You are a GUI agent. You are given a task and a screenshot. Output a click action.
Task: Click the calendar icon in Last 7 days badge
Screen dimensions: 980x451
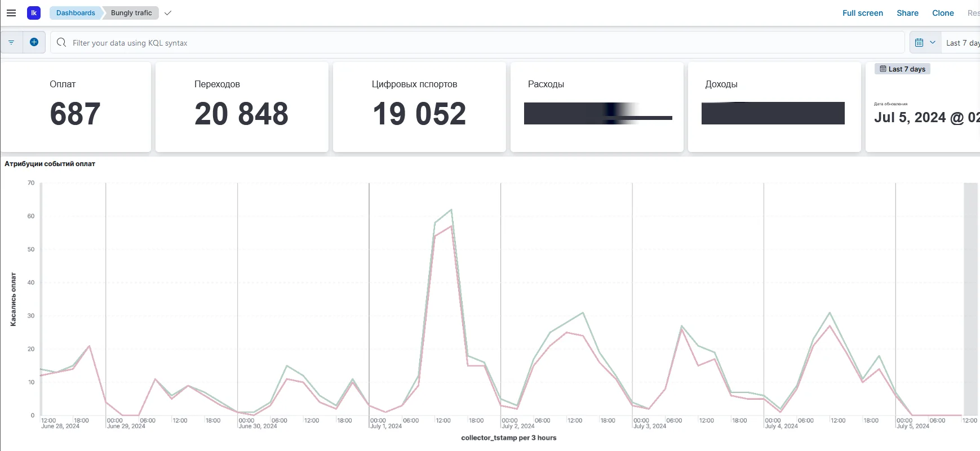tap(883, 69)
